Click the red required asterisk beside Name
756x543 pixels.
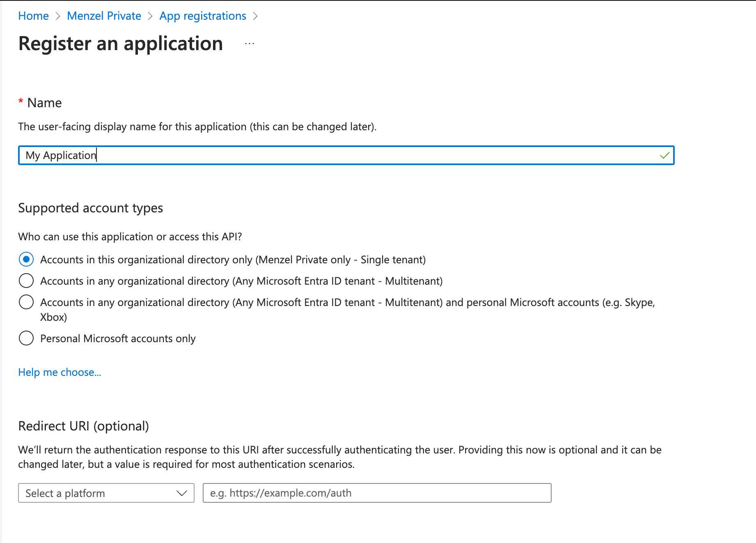pyautogui.click(x=21, y=102)
